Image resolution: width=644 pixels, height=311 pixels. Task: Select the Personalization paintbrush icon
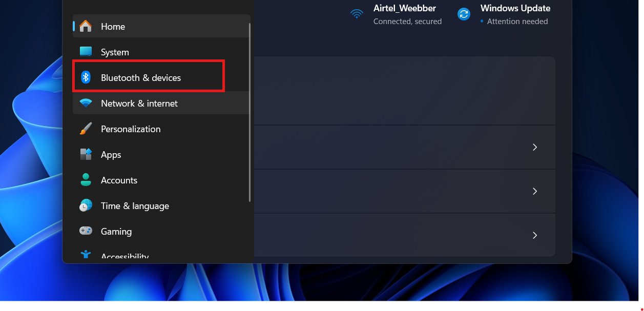(x=85, y=129)
